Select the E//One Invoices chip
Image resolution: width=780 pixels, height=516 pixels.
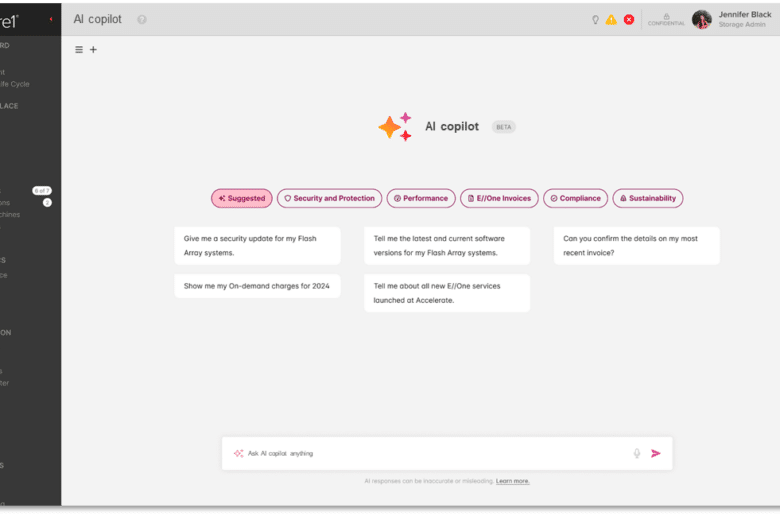[499, 198]
